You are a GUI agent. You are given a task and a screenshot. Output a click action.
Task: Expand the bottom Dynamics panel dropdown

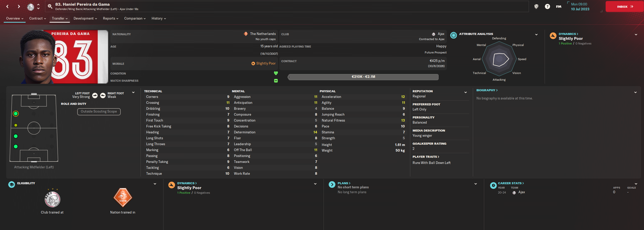(x=314, y=184)
